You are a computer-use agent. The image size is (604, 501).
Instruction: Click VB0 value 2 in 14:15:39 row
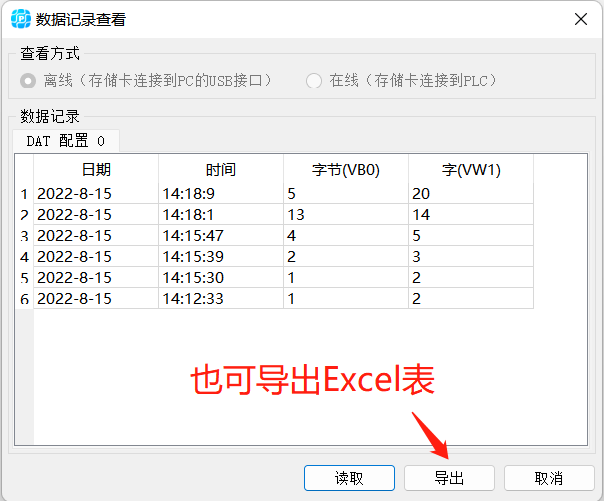coord(346,256)
